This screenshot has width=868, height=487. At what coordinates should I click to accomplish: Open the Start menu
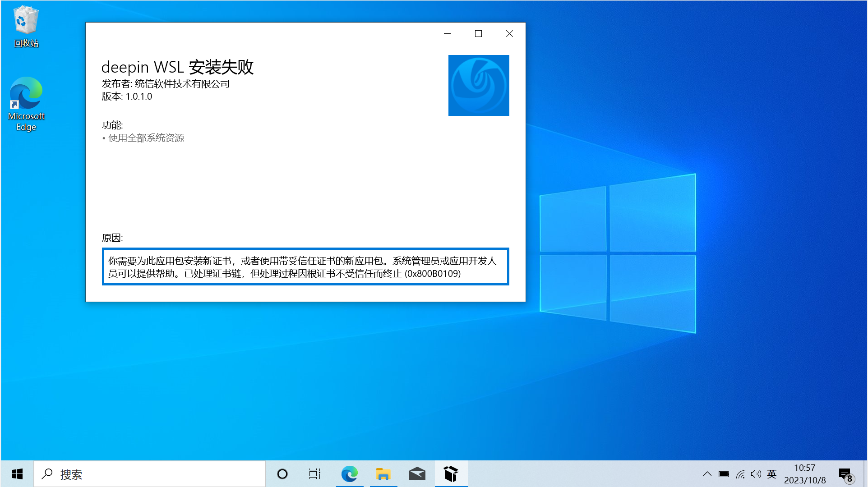coord(17,474)
